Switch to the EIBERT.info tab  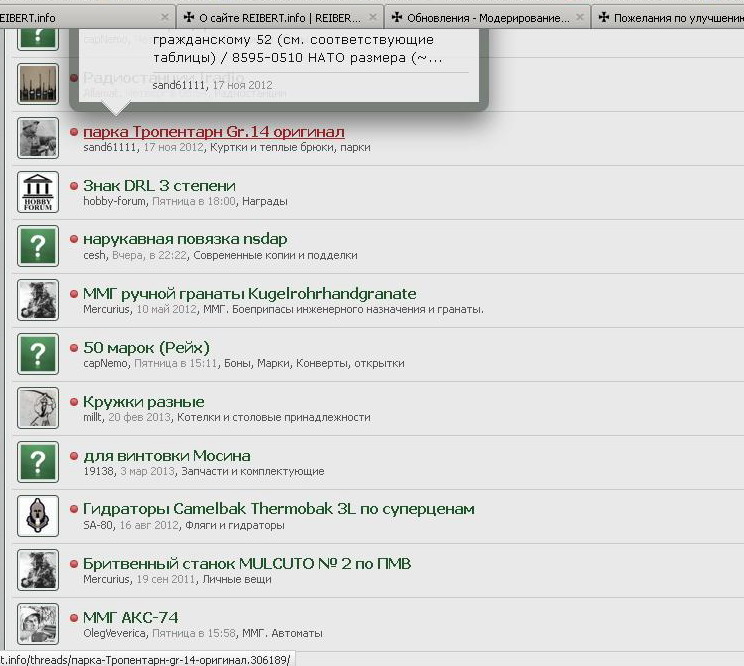pyautogui.click(x=87, y=18)
